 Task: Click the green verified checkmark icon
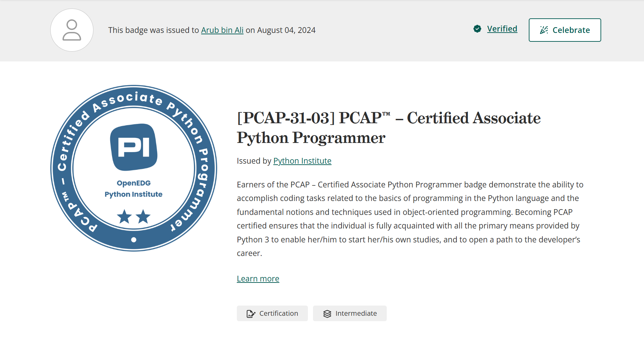tap(477, 29)
